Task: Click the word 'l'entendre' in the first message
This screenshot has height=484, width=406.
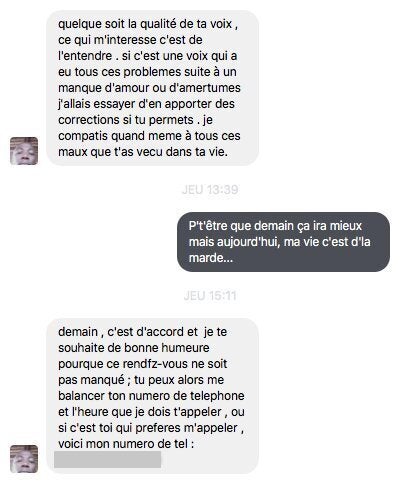Action: click(85, 56)
